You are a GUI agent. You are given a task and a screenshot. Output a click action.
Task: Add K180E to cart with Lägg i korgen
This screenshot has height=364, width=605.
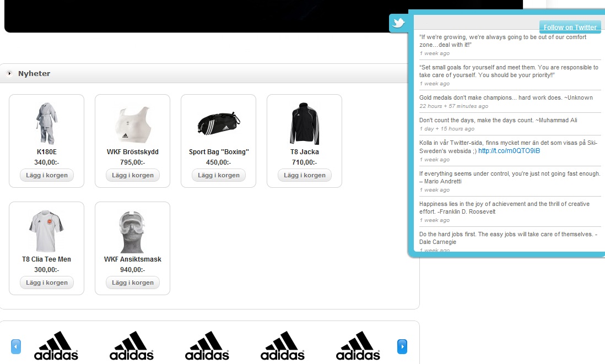pyautogui.click(x=47, y=175)
